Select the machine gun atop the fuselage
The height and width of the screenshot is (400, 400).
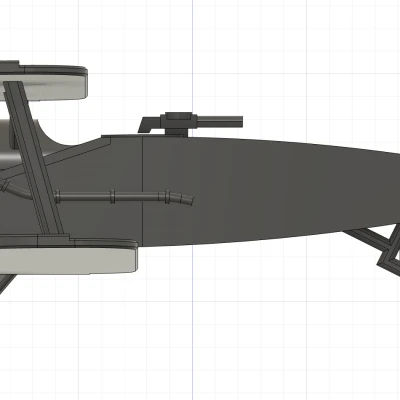(x=190, y=124)
